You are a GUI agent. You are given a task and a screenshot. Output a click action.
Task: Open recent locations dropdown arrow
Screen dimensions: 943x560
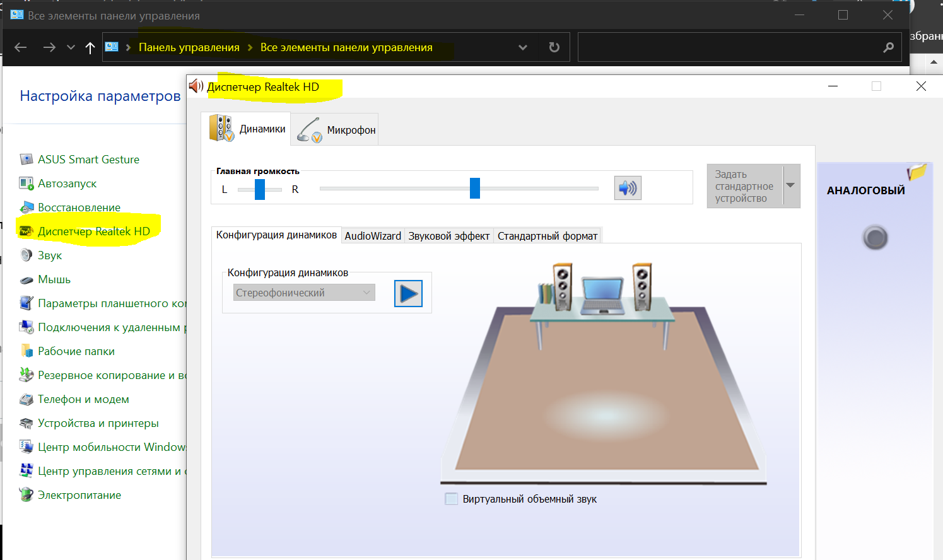pos(71,47)
